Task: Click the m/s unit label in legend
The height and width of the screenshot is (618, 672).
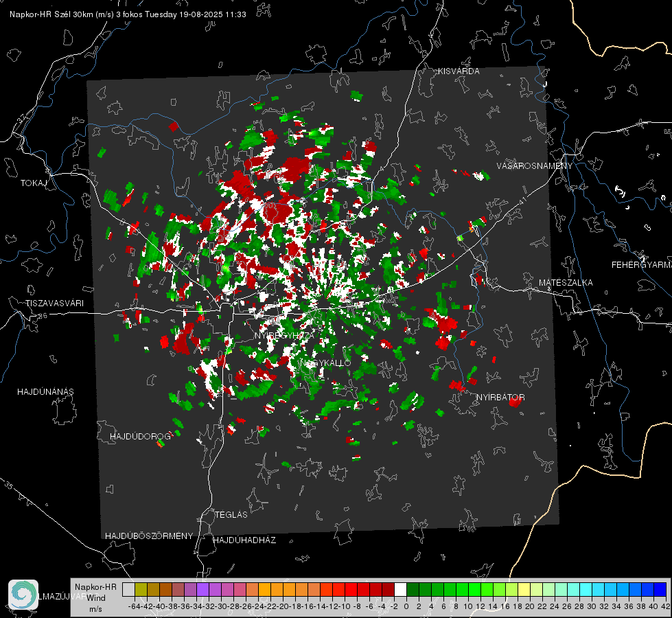Action: click(x=95, y=609)
